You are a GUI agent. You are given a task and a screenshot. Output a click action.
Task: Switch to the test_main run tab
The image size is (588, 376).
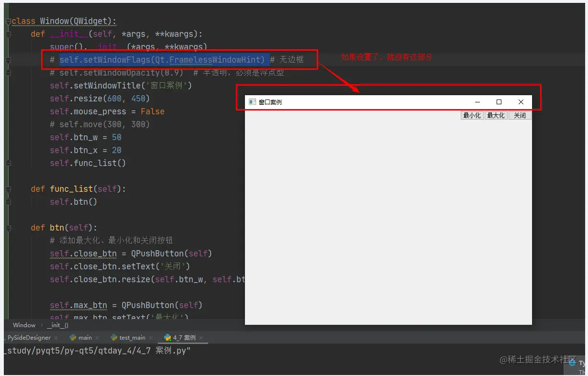tap(132, 338)
